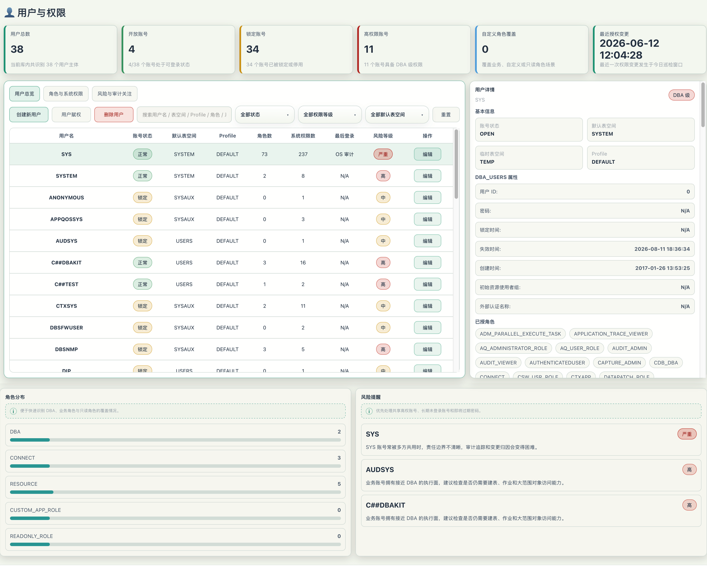Switch to the 角色与系统权限 tab

(66, 94)
